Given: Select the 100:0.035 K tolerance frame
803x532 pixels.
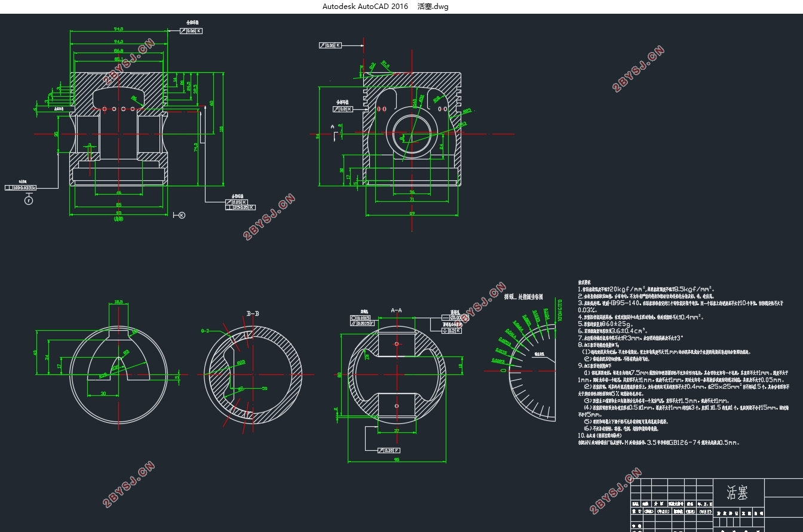Looking at the screenshot, I should [20, 187].
